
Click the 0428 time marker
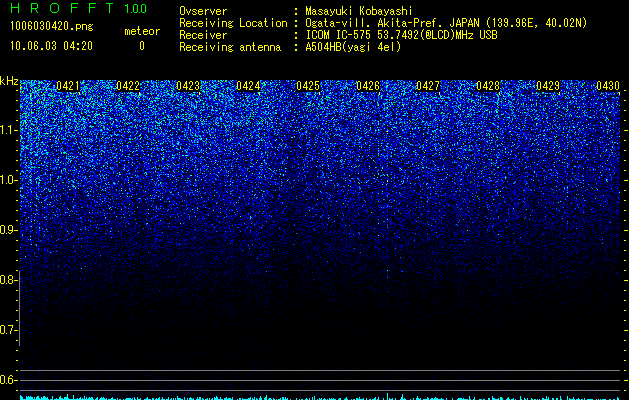click(488, 86)
